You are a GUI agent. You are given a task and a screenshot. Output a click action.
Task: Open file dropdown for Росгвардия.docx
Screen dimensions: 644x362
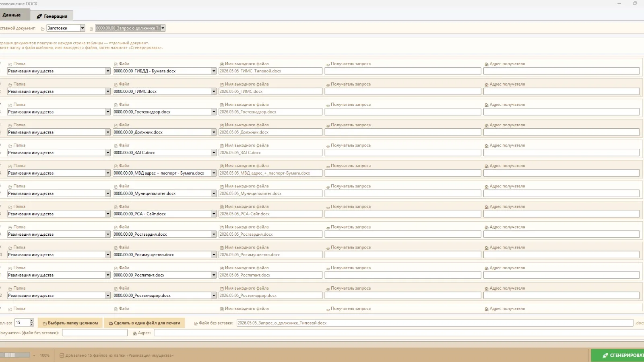coord(214,234)
